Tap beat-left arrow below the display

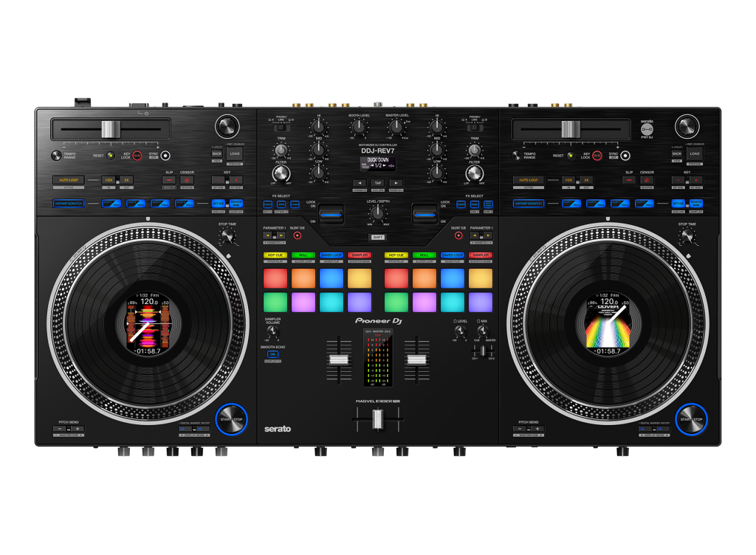coord(360,183)
